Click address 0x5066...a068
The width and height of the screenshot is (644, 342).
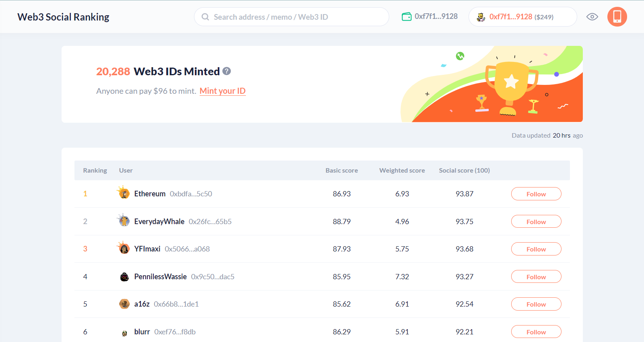[187, 249]
